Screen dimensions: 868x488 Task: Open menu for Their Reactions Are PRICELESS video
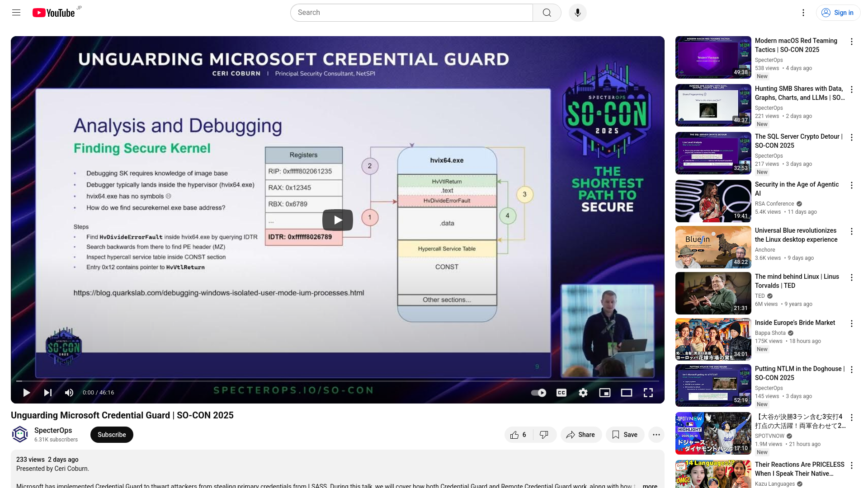pos(852,465)
